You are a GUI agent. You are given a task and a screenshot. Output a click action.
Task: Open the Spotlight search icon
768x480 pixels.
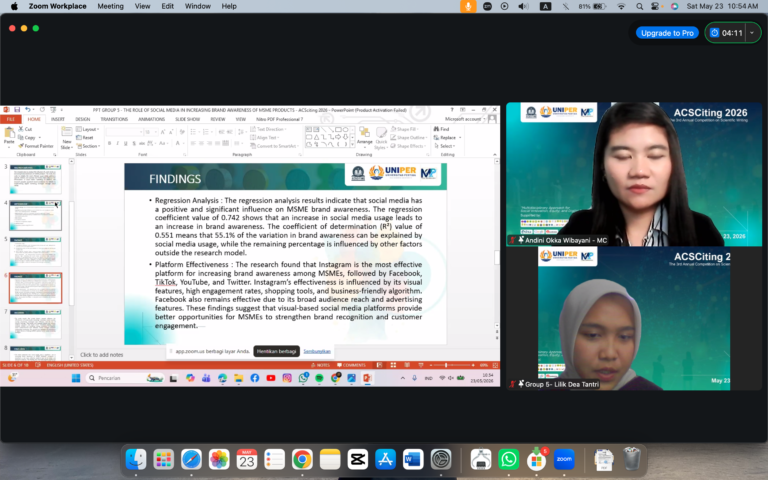[639, 6]
